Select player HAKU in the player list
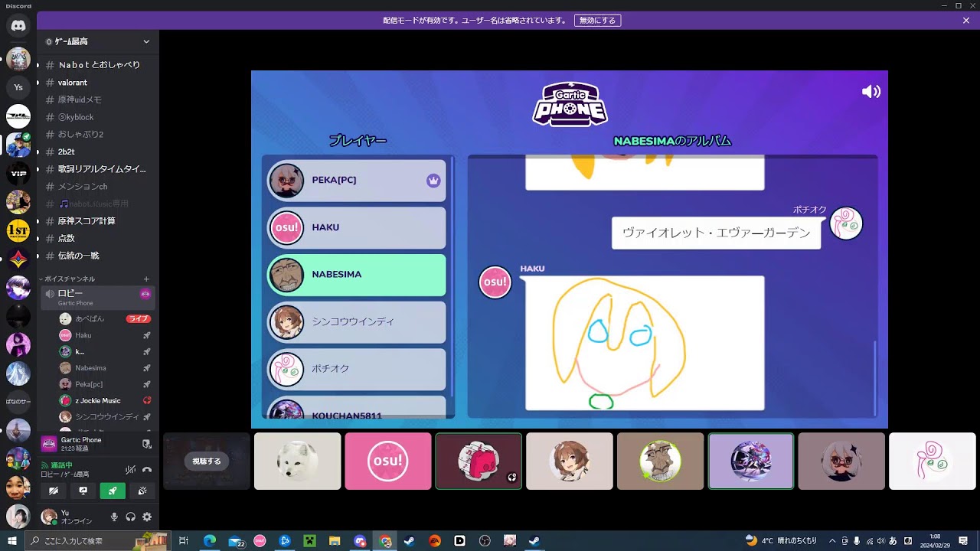980x551 pixels. [x=357, y=228]
